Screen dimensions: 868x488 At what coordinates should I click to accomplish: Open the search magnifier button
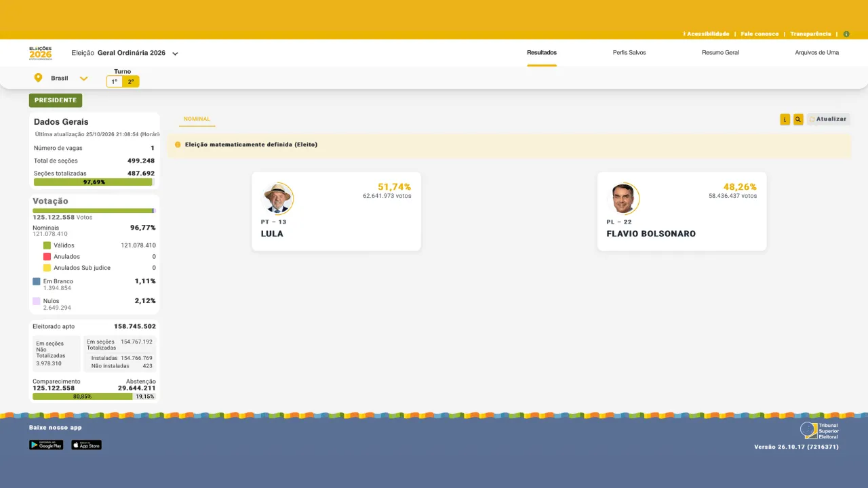coord(798,119)
